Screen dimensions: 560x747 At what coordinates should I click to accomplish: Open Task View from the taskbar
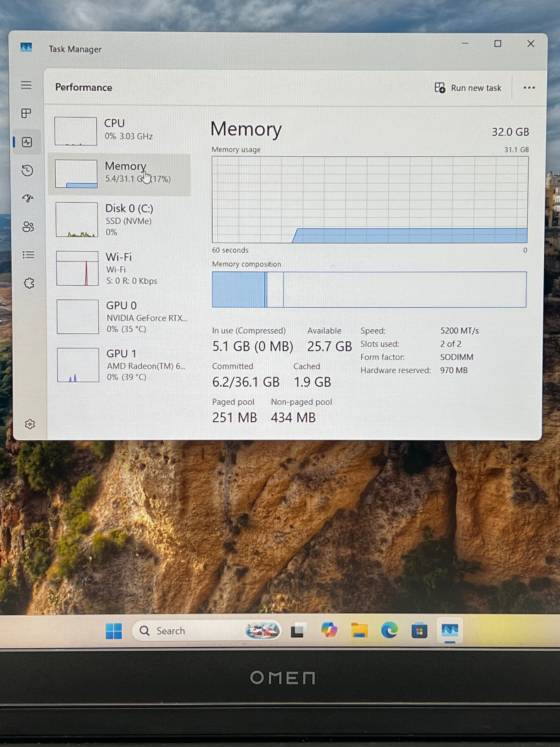(298, 630)
